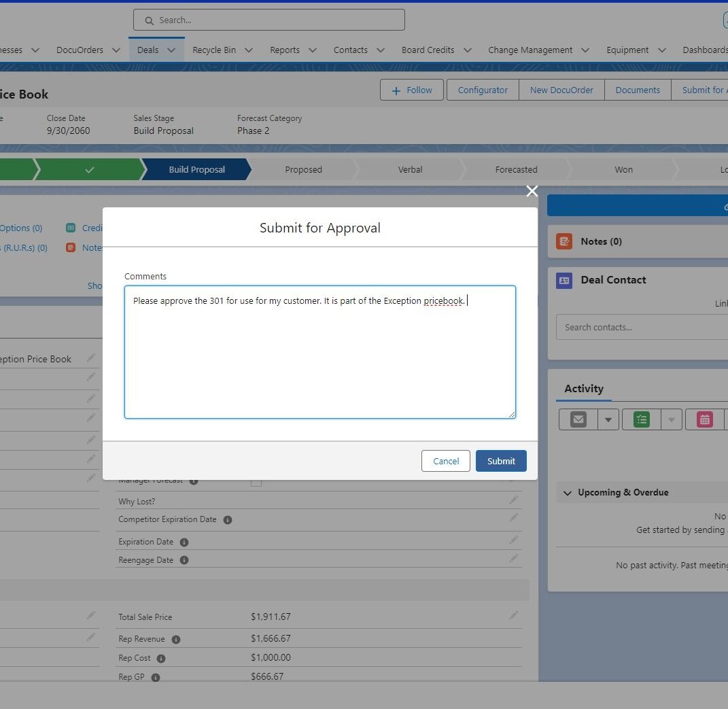Edit the Expiration Date pencil icon

coord(513,540)
